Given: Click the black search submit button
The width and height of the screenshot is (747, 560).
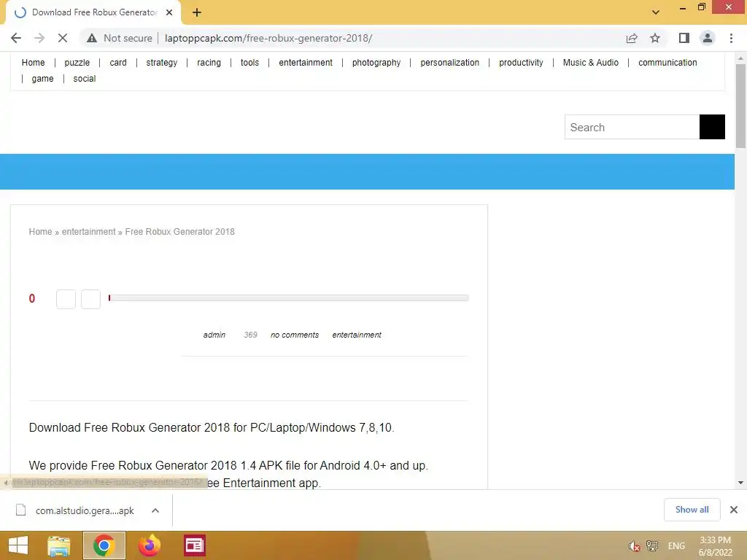Looking at the screenshot, I should pyautogui.click(x=712, y=127).
